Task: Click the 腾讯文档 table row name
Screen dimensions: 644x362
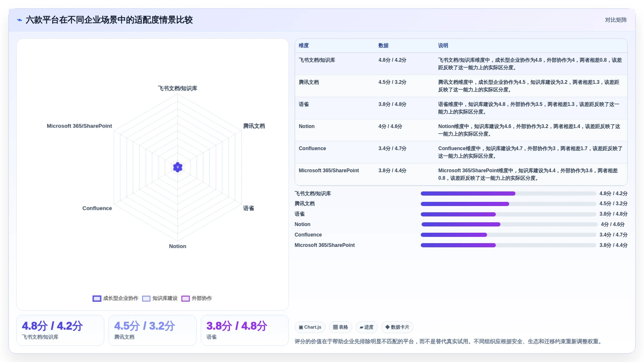Action: point(309,83)
